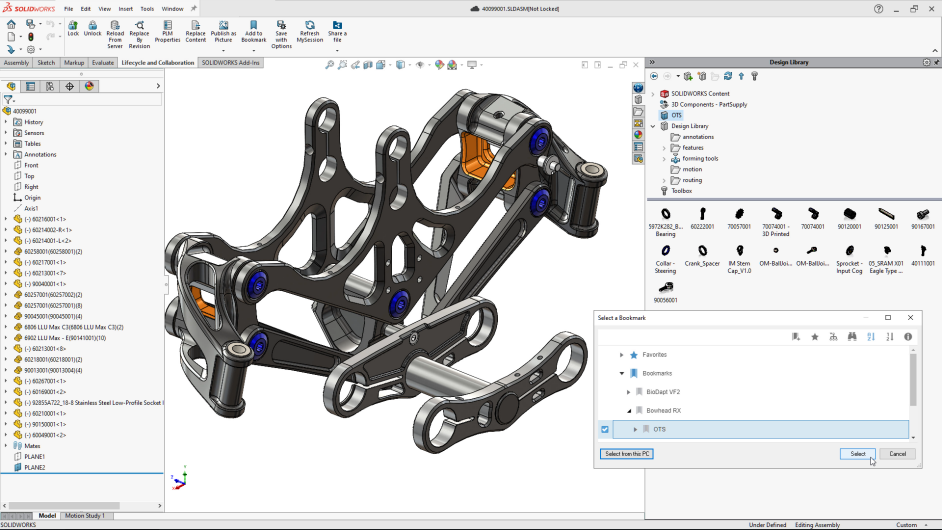Open the Add to Bookmark dropdown arrow
942x530 pixels.
click(x=253, y=50)
